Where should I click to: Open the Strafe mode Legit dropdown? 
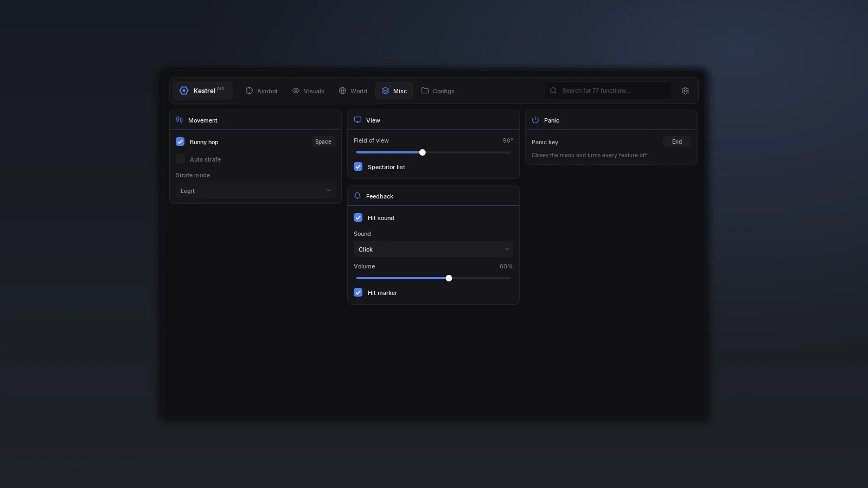click(256, 190)
